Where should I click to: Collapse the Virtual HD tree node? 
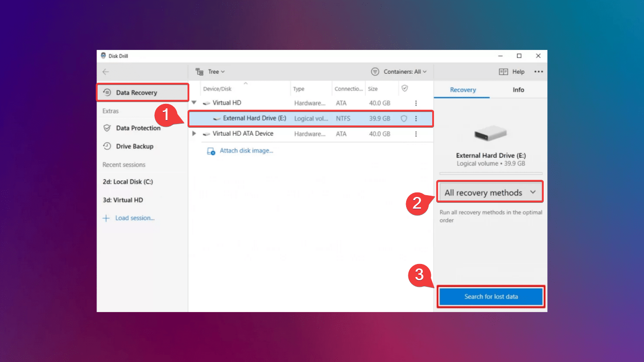point(194,103)
